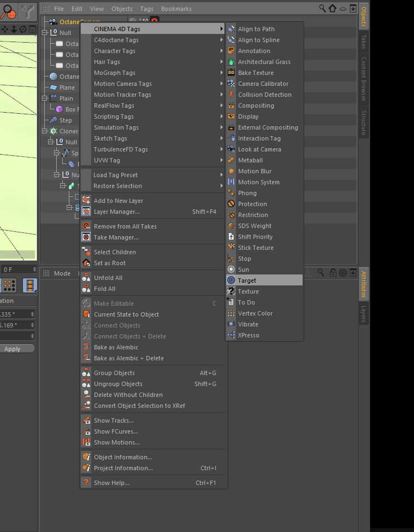
Task: Open Bookmarks menu in Object Manager
Action: click(x=176, y=9)
